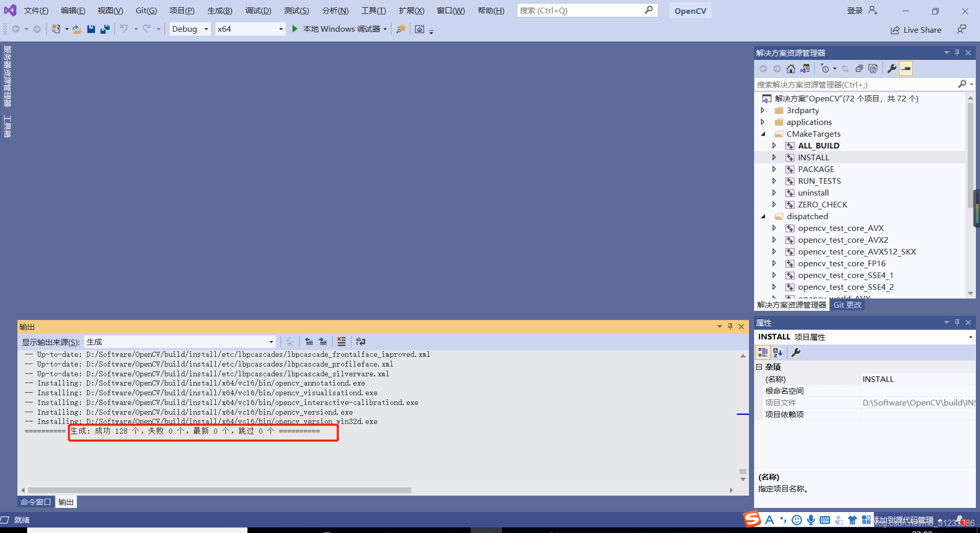Click the 添加到源代码管理 status bar button
This screenshot has width=980, height=533.
[x=903, y=520]
